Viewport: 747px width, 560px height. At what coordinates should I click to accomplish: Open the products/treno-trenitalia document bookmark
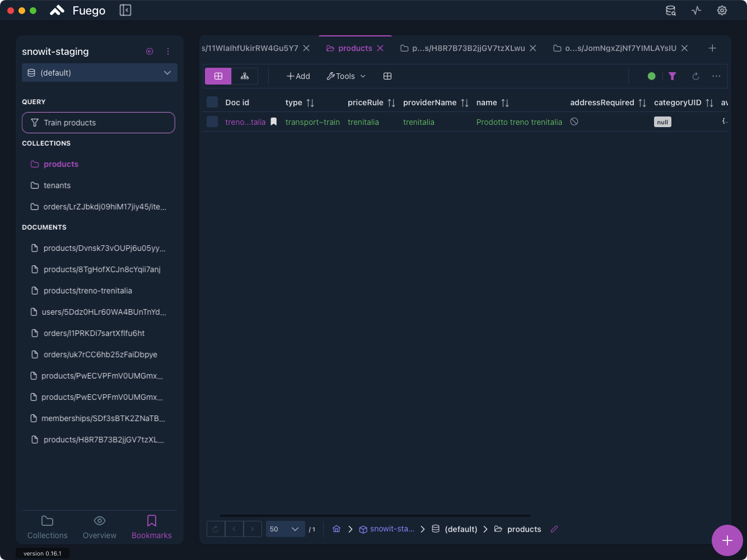click(x=99, y=291)
